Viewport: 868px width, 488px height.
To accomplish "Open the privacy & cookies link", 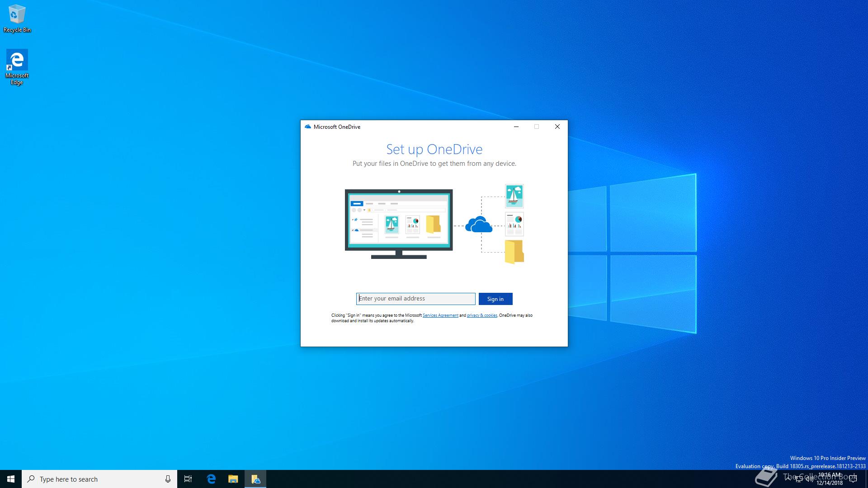I will point(481,315).
